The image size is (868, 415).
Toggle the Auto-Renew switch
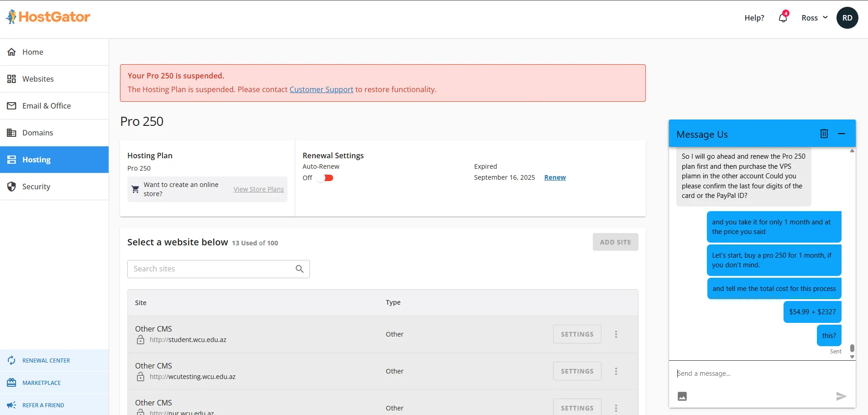(326, 178)
